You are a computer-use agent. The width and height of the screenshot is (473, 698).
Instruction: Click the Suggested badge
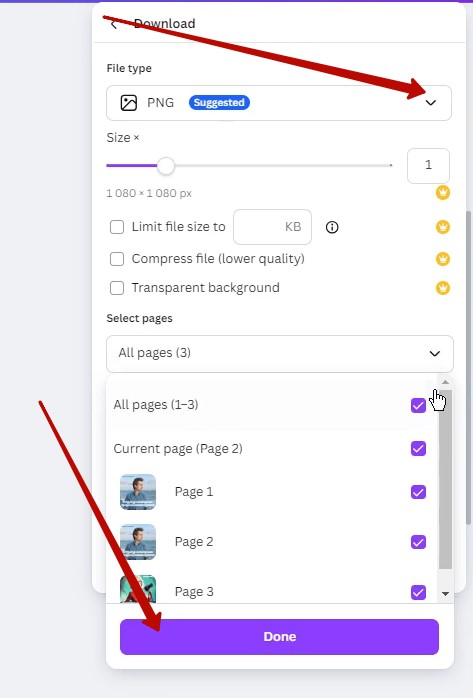tap(219, 103)
